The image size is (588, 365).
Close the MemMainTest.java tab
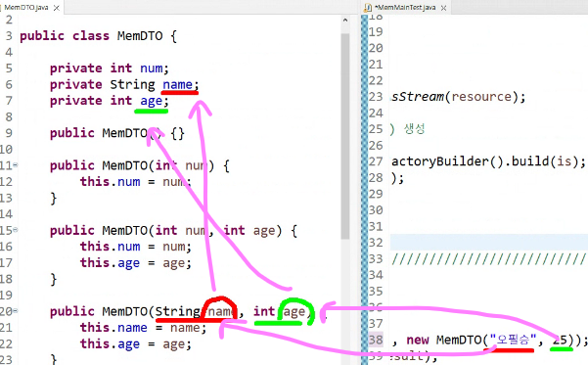coord(443,8)
